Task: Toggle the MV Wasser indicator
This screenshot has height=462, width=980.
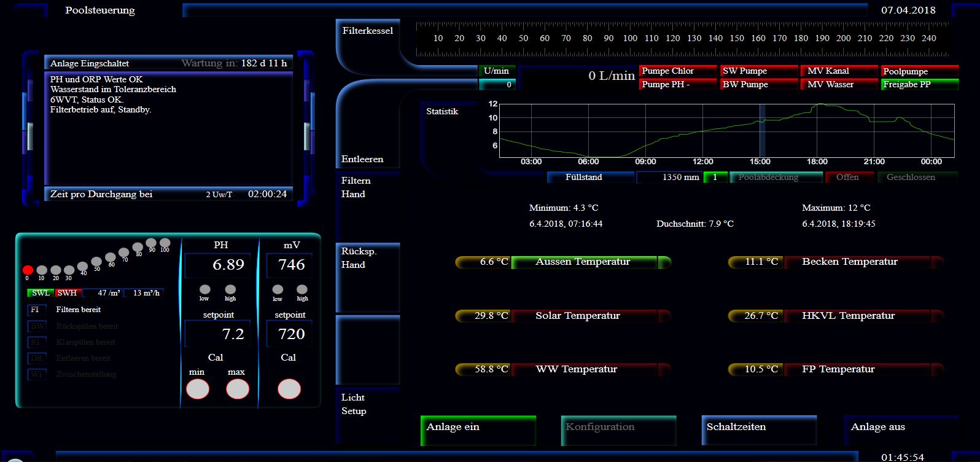Action: pyautogui.click(x=839, y=84)
